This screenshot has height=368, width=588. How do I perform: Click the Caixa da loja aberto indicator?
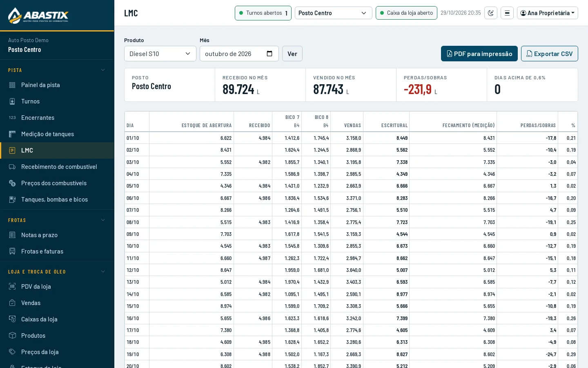point(406,13)
